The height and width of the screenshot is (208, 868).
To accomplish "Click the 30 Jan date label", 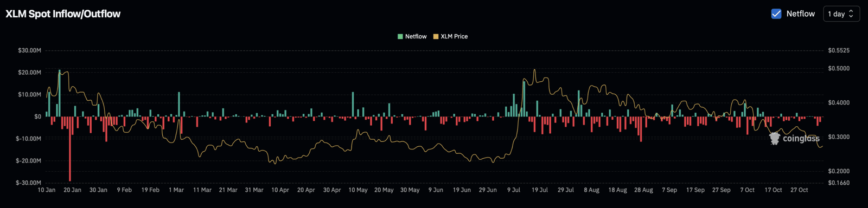I will click(x=98, y=190).
